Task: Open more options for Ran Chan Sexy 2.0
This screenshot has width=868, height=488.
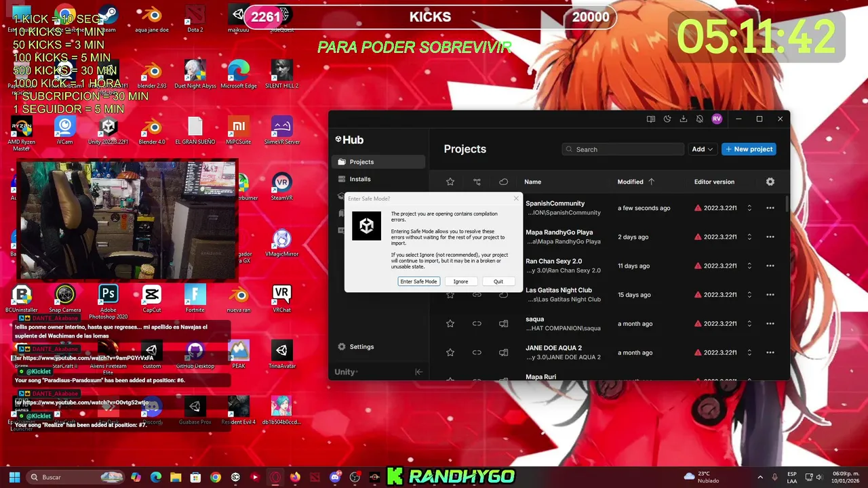Action: coord(770,266)
